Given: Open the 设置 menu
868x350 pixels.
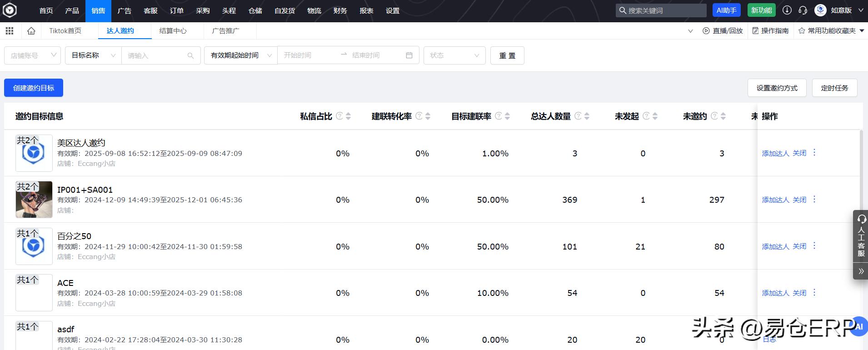Looking at the screenshot, I should click(x=393, y=11).
